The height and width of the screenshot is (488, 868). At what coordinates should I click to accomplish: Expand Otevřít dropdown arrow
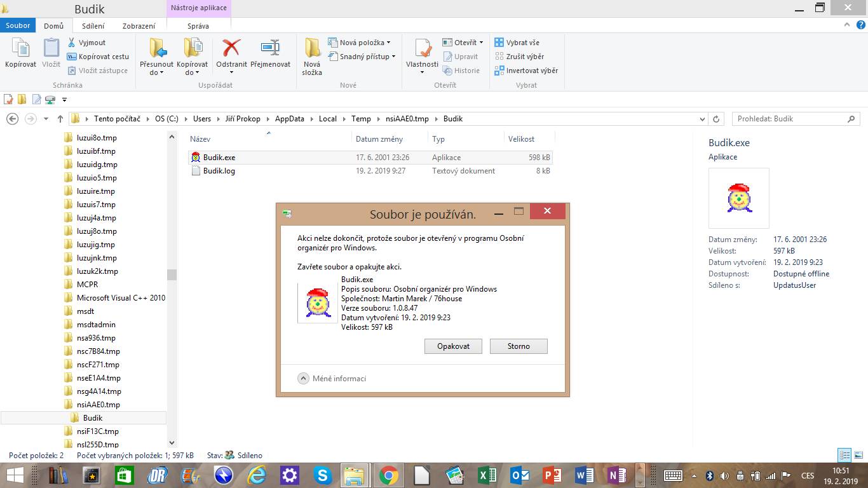pyautogui.click(x=481, y=43)
